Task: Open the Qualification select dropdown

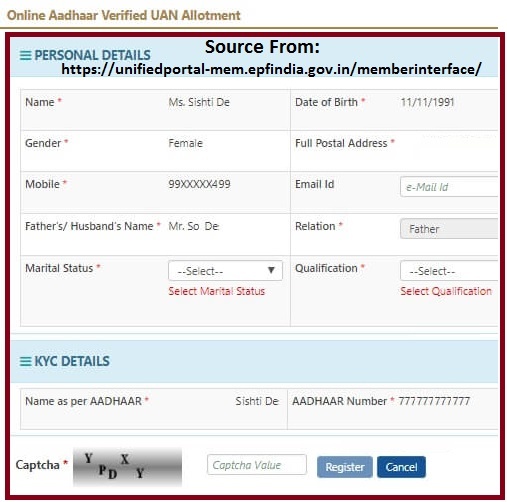Action: tap(449, 271)
